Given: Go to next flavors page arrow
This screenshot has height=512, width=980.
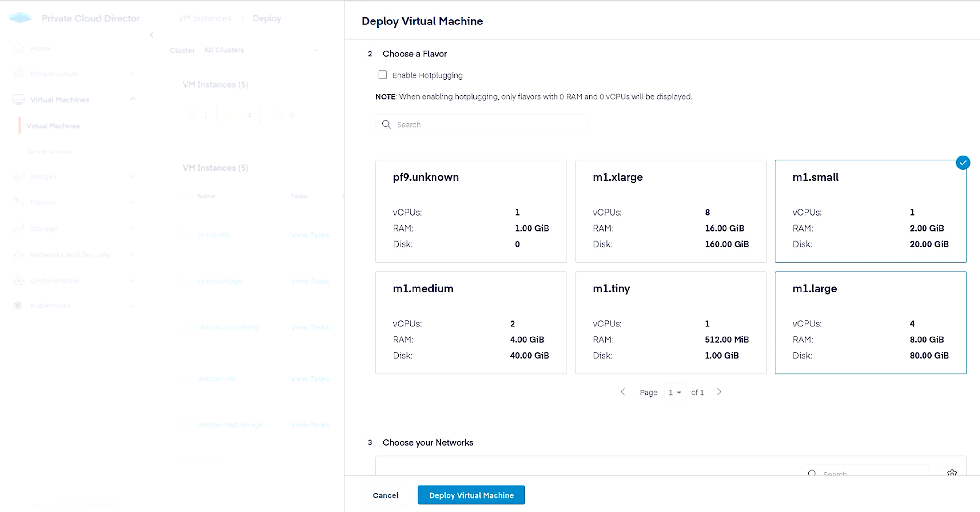Looking at the screenshot, I should pyautogui.click(x=719, y=392).
